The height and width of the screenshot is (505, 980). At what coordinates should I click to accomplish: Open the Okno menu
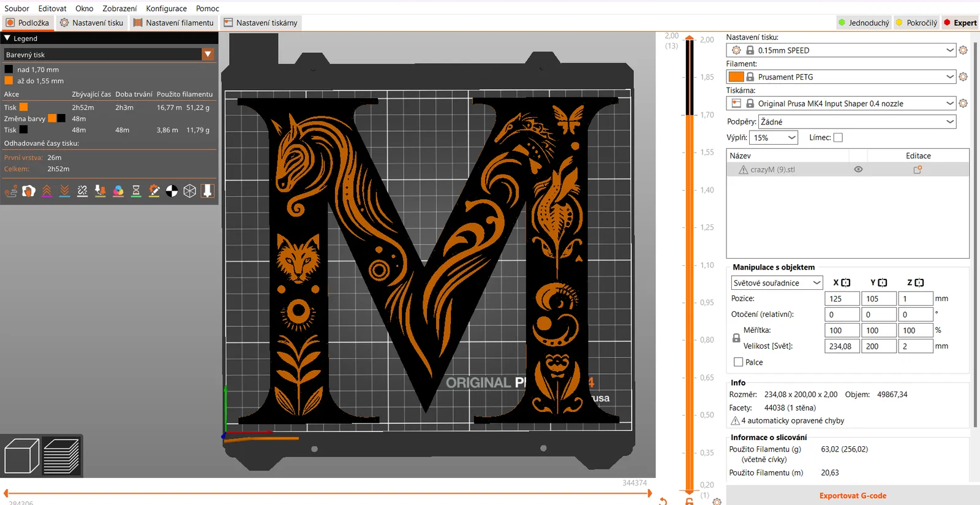pos(85,9)
